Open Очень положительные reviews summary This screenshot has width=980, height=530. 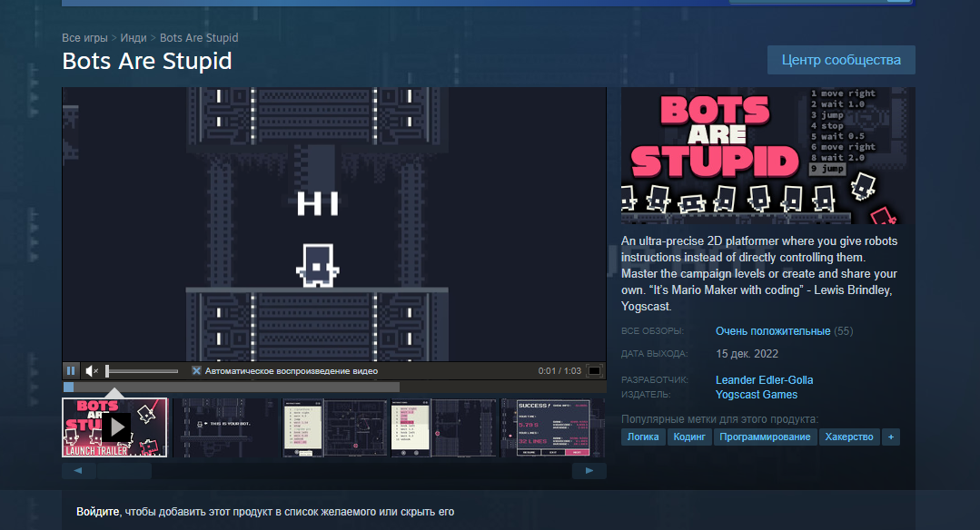[x=773, y=331]
